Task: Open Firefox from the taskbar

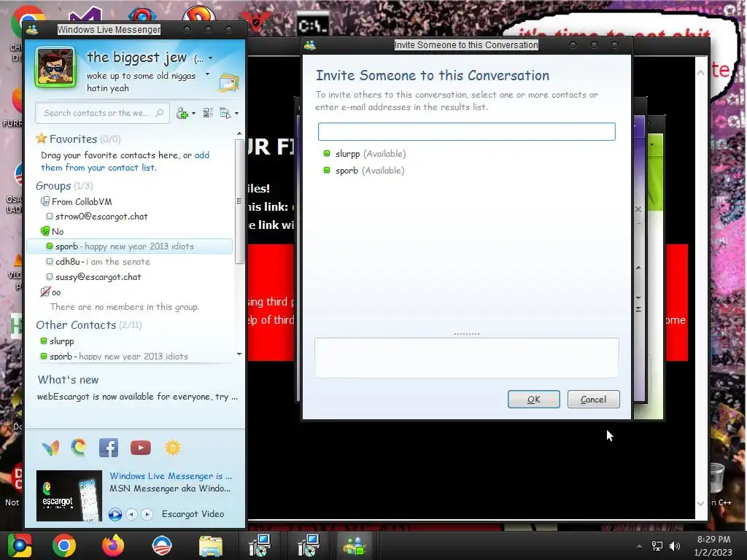Action: pyautogui.click(x=113, y=545)
